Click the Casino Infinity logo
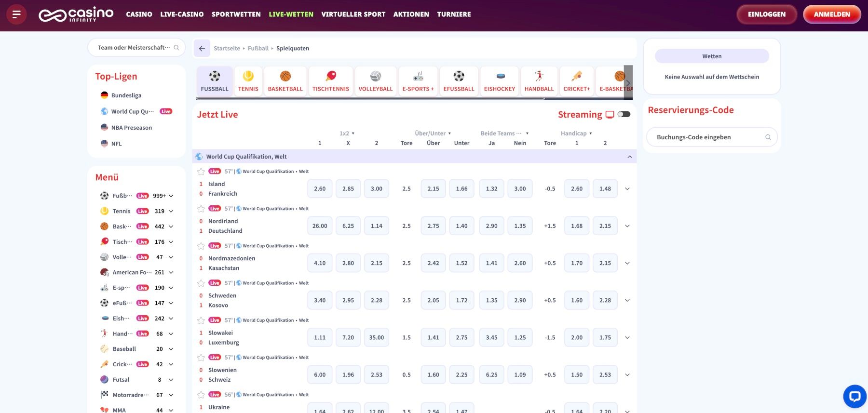The width and height of the screenshot is (868, 413). pos(76,14)
